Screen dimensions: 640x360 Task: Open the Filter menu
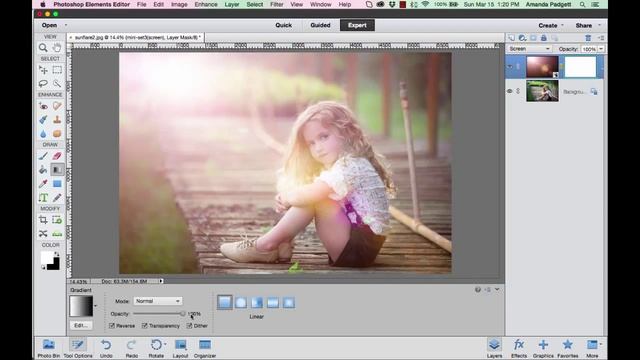(277, 4)
